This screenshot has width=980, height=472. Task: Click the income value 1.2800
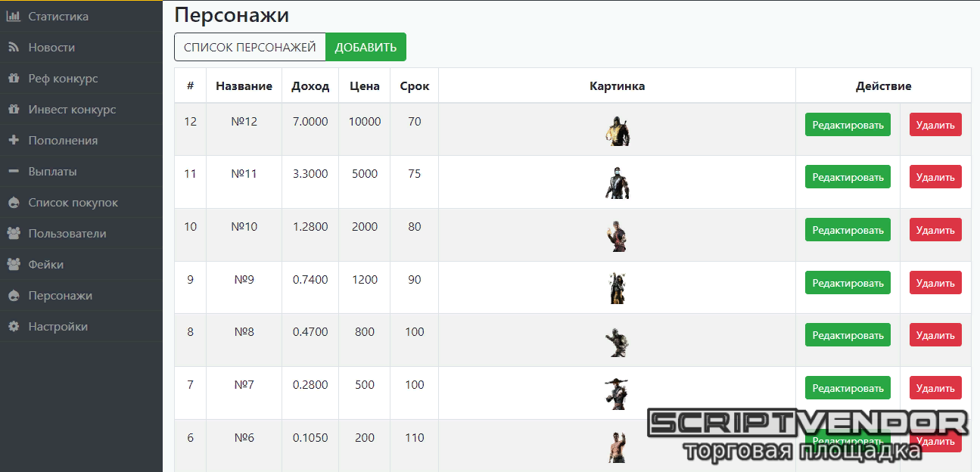(x=310, y=226)
